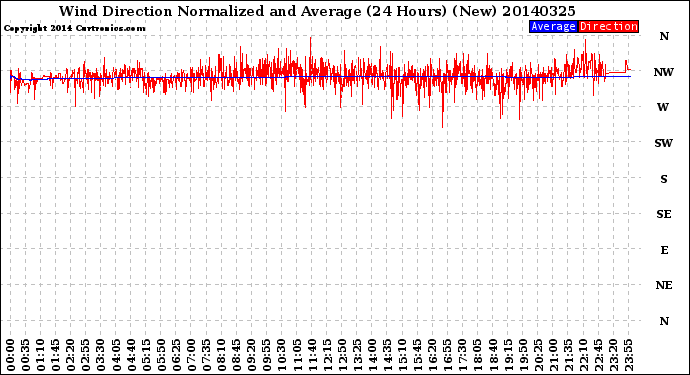The width and height of the screenshot is (690, 375).
Task: Select the SE direction axis label
Action: (664, 214)
